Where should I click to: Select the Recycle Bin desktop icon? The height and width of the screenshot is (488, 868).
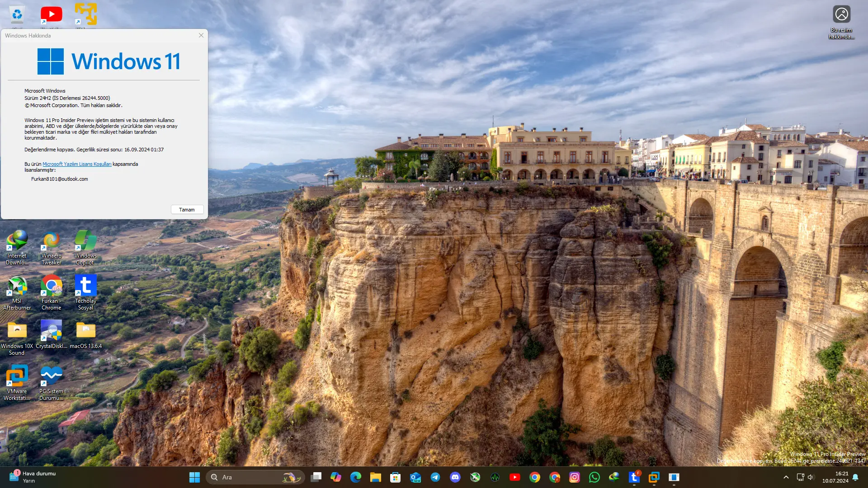pyautogui.click(x=17, y=15)
